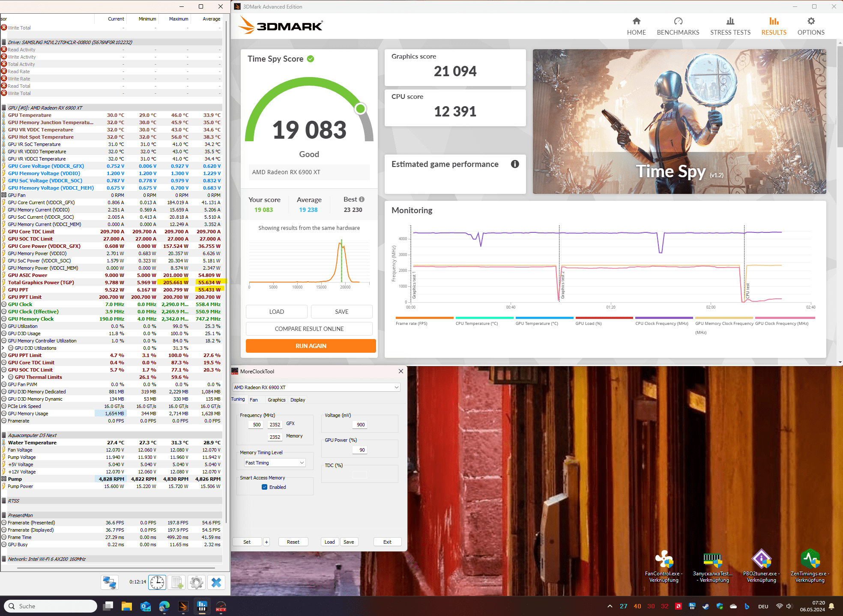The width and height of the screenshot is (843, 616).
Task: Open Microsoft Edge from the taskbar
Action: [164, 606]
